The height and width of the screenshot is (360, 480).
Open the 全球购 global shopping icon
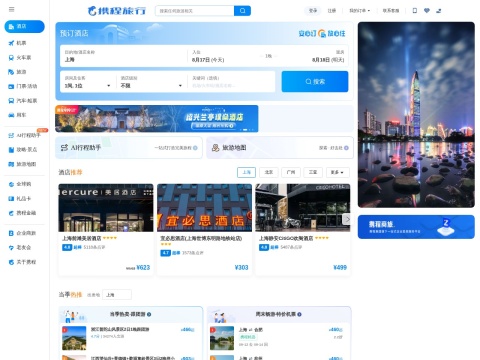(11, 184)
